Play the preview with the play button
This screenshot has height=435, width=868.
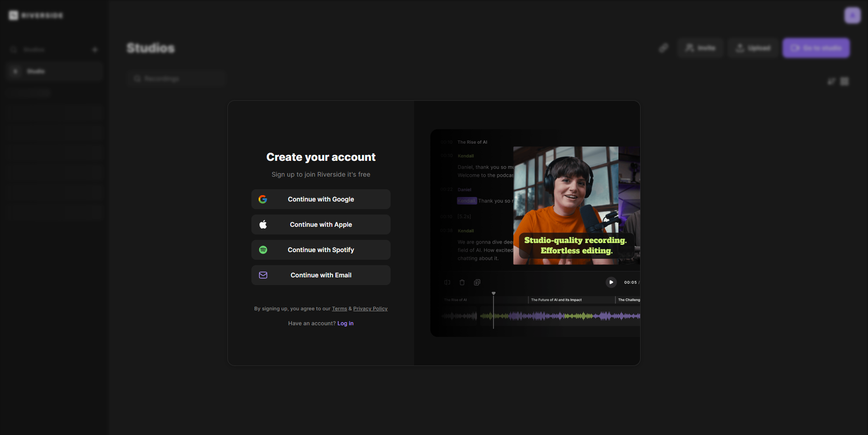[x=611, y=282]
